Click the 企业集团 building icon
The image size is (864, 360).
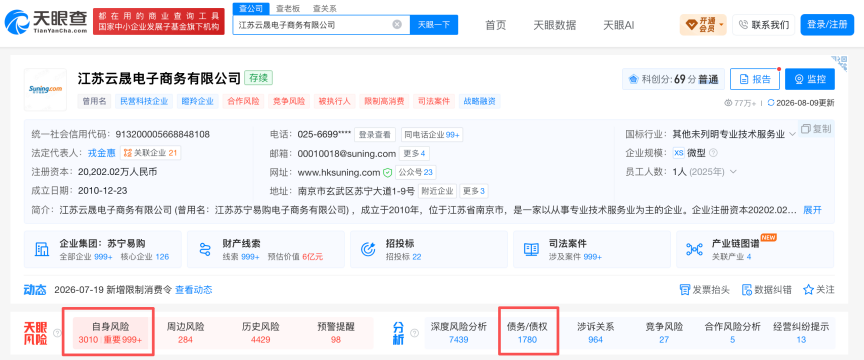click(41, 249)
